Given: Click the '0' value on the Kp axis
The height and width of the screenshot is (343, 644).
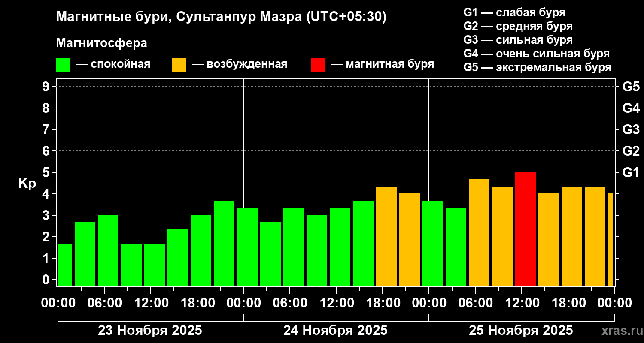Looking at the screenshot, I should (x=47, y=280).
